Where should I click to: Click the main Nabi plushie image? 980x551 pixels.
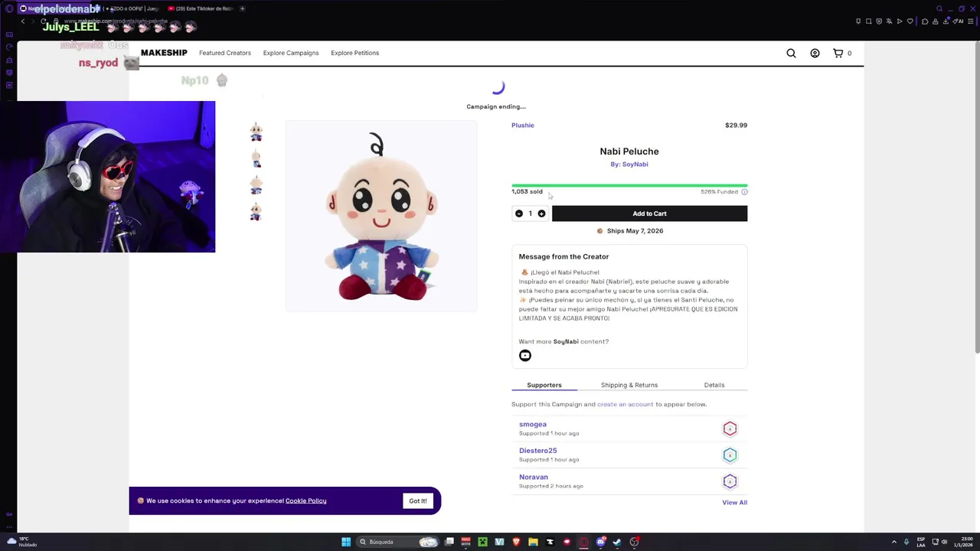click(381, 216)
